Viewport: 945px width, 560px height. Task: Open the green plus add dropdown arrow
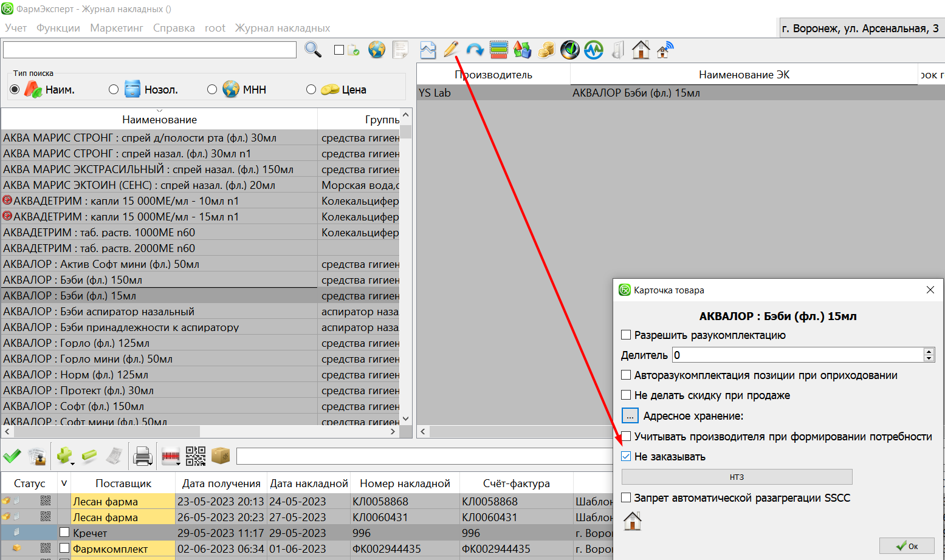click(73, 463)
